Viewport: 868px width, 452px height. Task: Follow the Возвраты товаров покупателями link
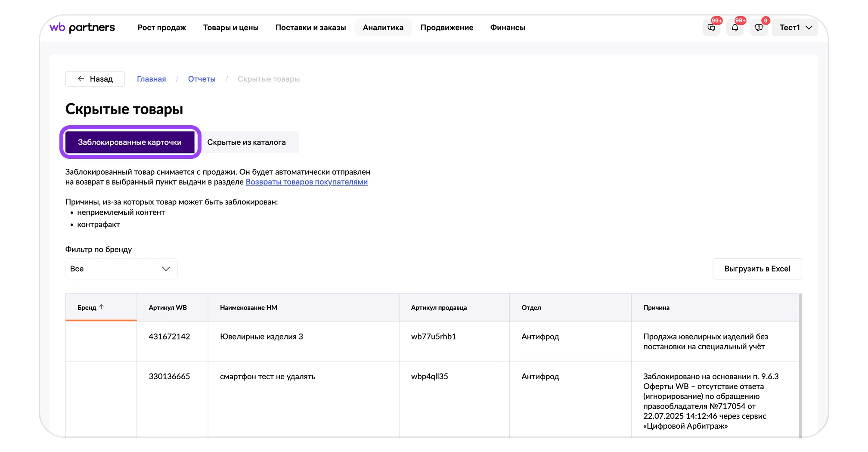pyautogui.click(x=307, y=182)
